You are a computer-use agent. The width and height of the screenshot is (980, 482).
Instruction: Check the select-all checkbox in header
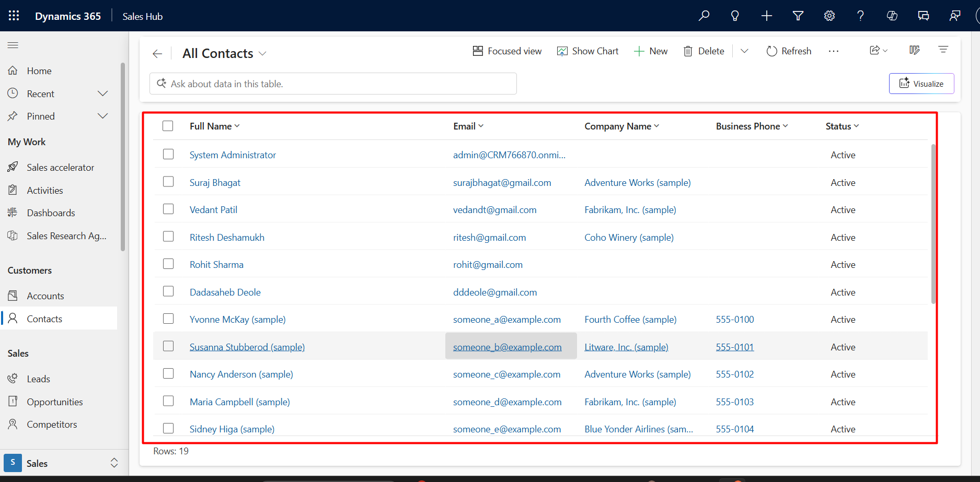[x=168, y=126]
